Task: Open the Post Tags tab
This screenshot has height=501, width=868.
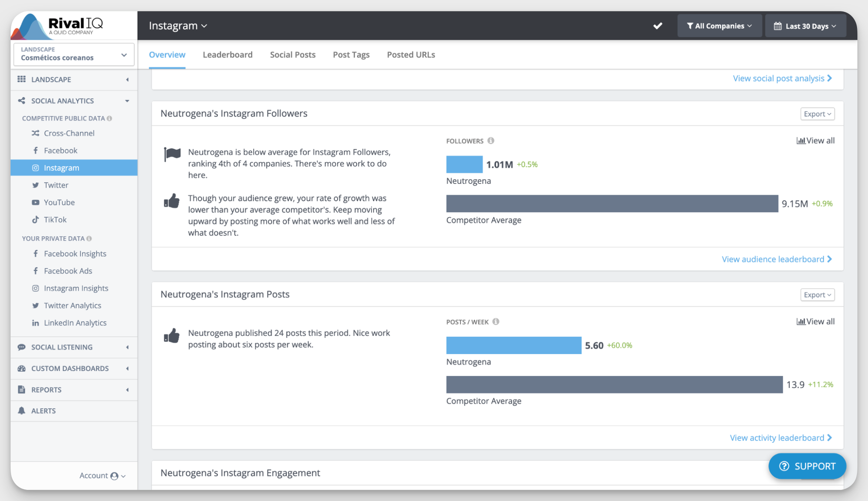Action: [351, 55]
